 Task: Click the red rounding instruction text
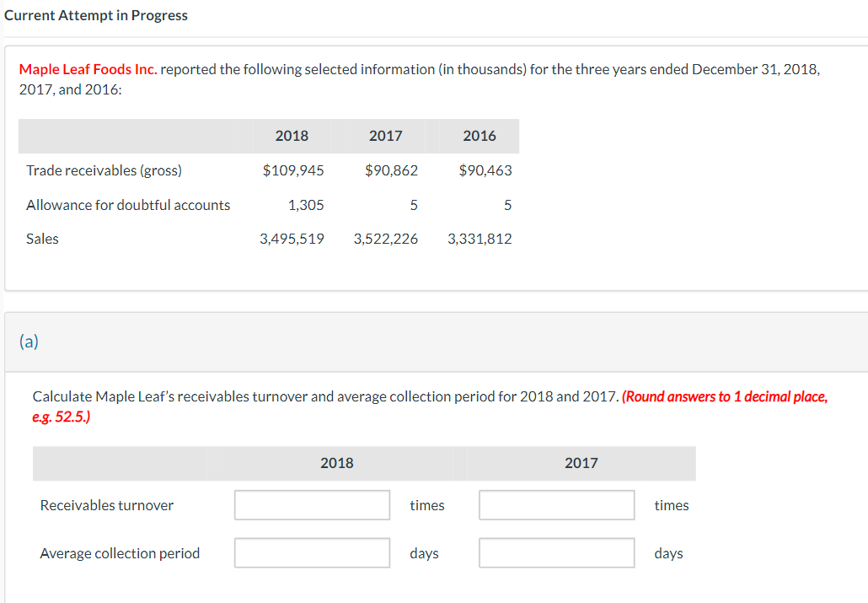pyautogui.click(x=430, y=406)
